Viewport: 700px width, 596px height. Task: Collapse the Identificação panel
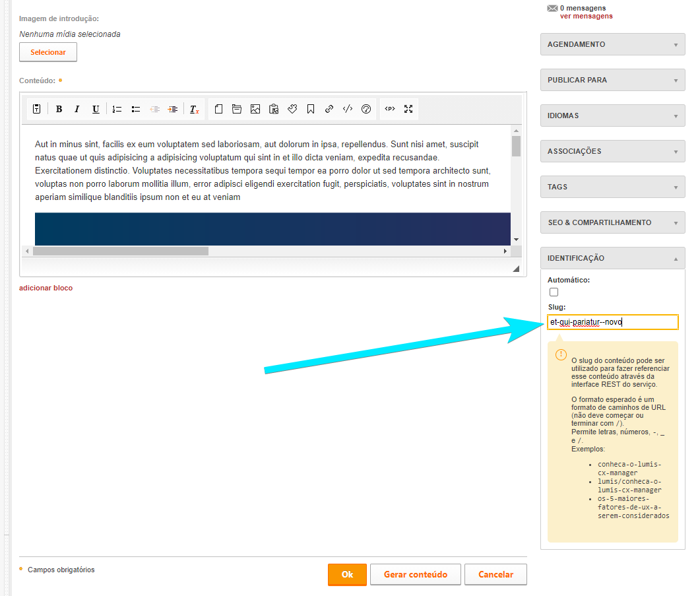612,258
